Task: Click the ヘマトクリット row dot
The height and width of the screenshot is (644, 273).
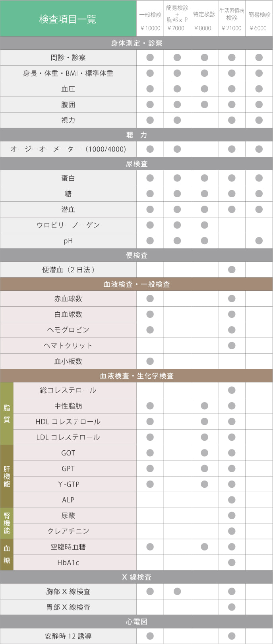Action: pos(232,345)
